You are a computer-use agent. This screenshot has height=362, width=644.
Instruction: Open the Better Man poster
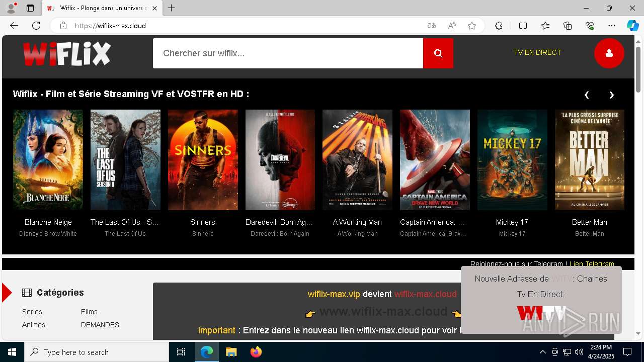coord(590,160)
